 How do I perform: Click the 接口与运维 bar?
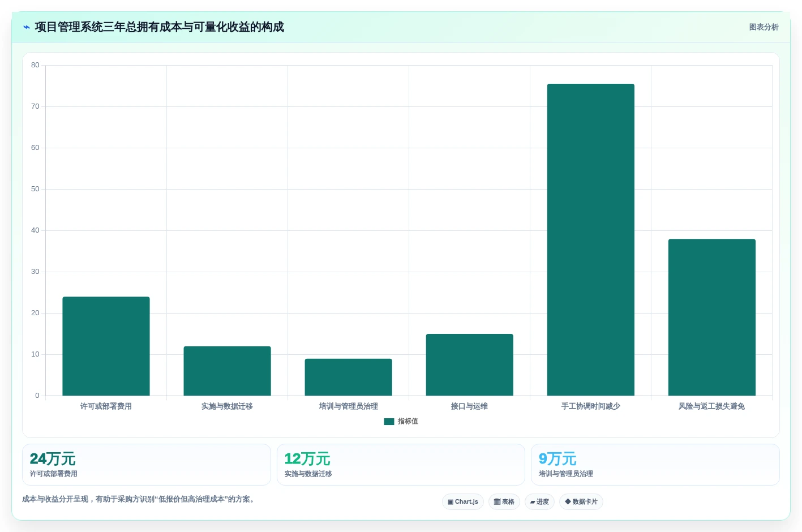(x=469, y=365)
